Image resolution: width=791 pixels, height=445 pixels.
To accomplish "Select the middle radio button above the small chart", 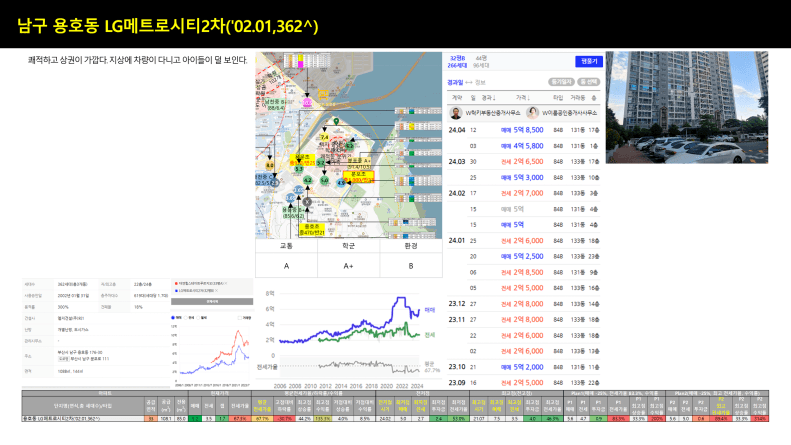I will tap(186, 318).
